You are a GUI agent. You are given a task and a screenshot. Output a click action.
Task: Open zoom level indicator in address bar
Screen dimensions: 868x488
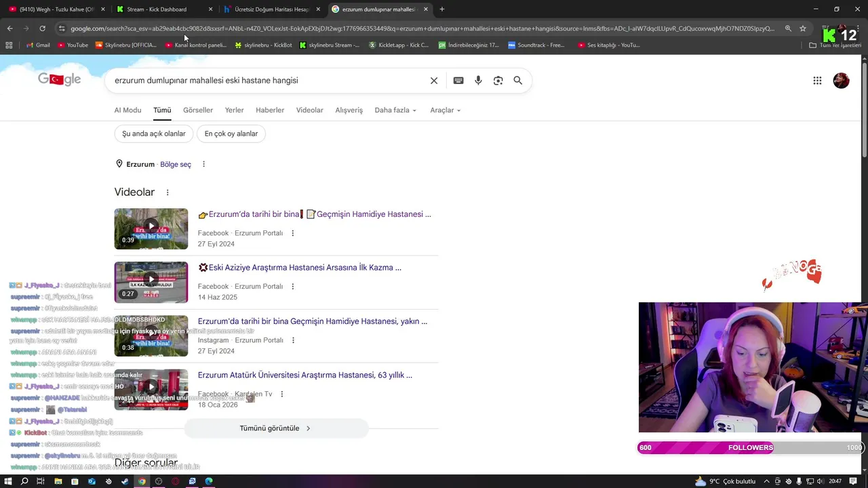click(x=788, y=28)
